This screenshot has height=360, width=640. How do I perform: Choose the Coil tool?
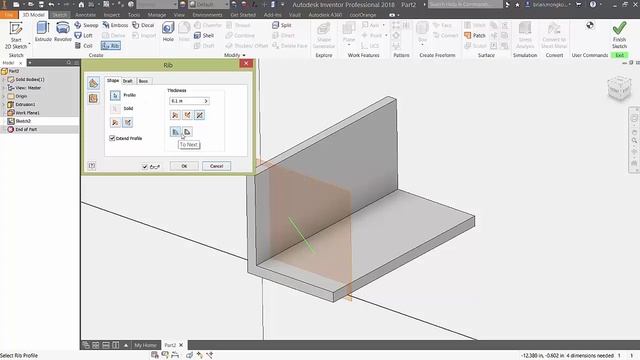[x=84, y=46]
